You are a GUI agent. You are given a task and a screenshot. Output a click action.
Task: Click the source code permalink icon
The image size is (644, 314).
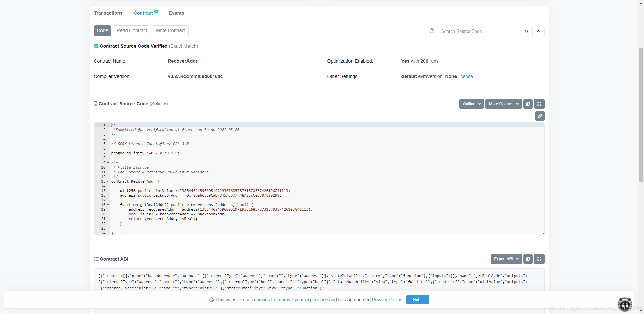point(540,116)
